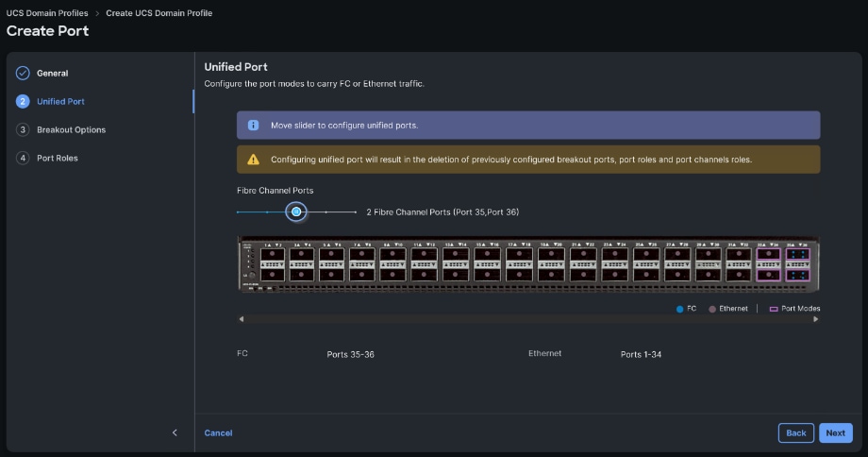Click the 'Fibre Channel Ports' label
Viewport: 868px width, 457px height.
(x=275, y=191)
